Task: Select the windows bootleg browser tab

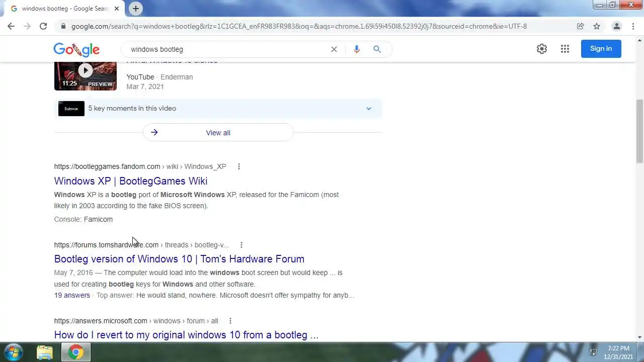Action: point(65,9)
